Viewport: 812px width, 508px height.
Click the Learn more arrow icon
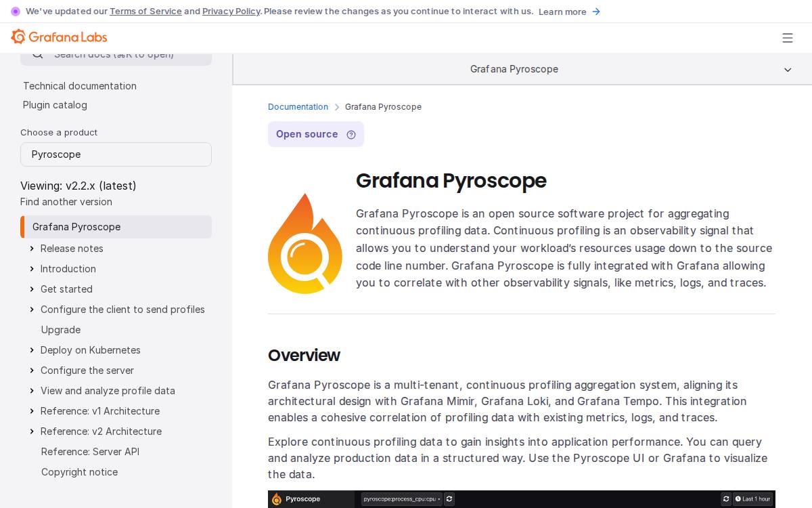click(596, 12)
